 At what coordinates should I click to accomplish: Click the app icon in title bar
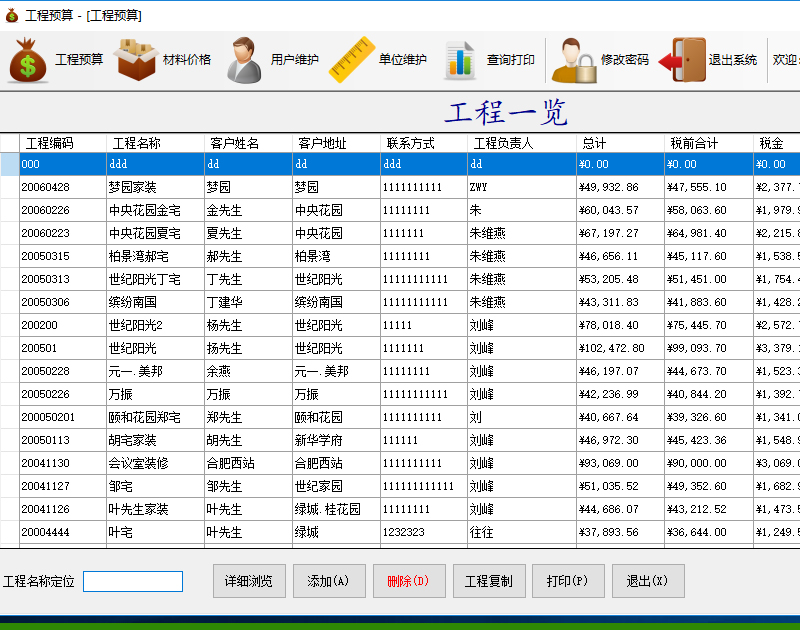[11, 15]
